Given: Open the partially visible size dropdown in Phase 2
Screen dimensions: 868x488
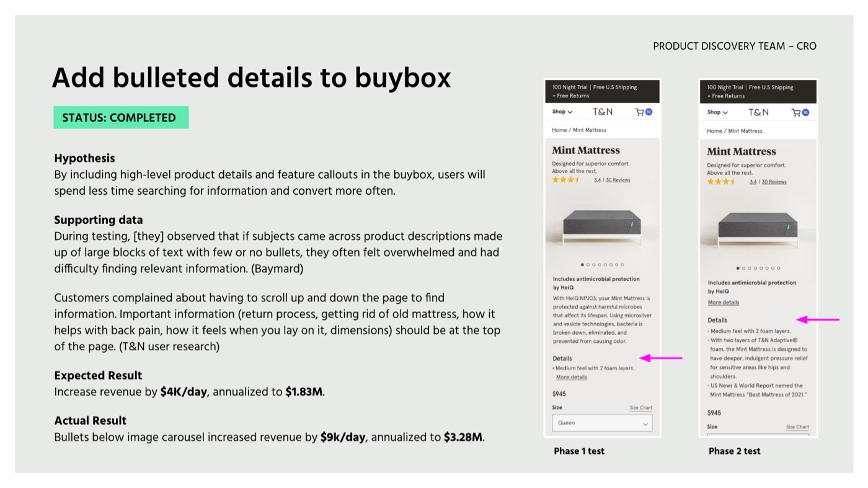Looking at the screenshot, I should (x=758, y=435).
